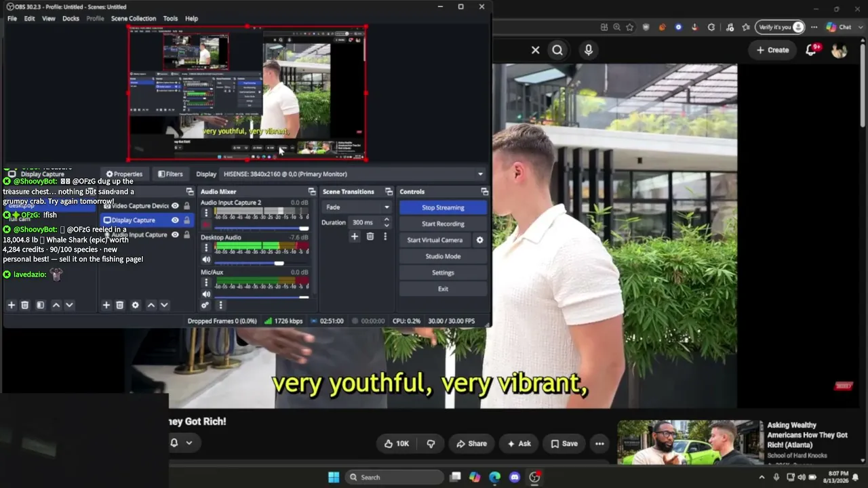Open virtual camera settings gear

[479, 240]
